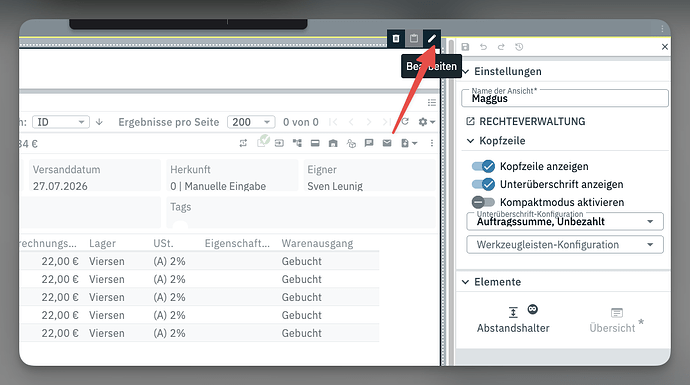Select the Übersicht element
The height and width of the screenshot is (385, 690).
tap(616, 321)
